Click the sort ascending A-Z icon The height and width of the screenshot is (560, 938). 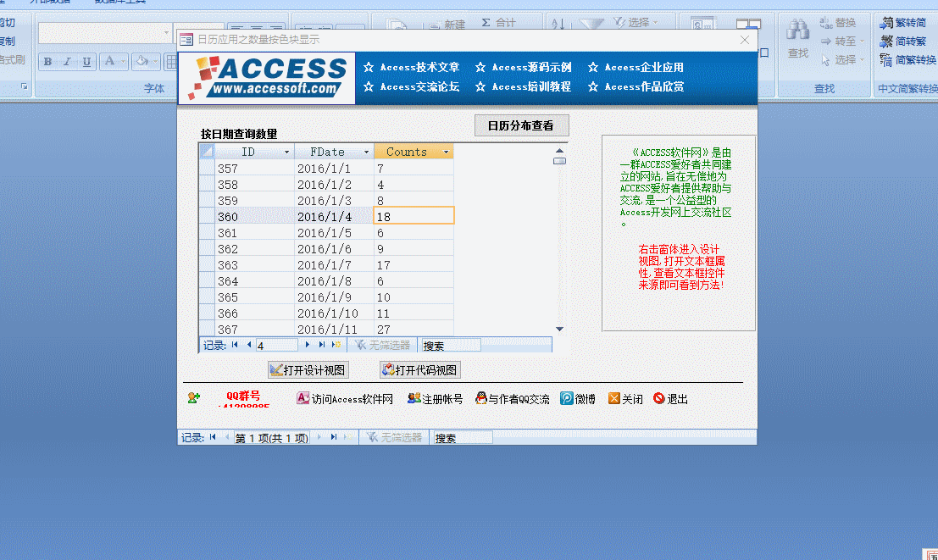(x=558, y=24)
